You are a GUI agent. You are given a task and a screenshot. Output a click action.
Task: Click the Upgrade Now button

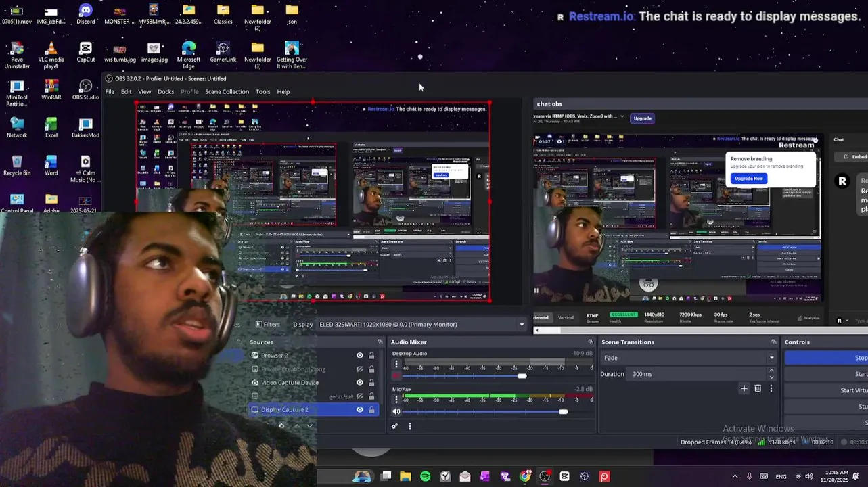[x=748, y=179]
